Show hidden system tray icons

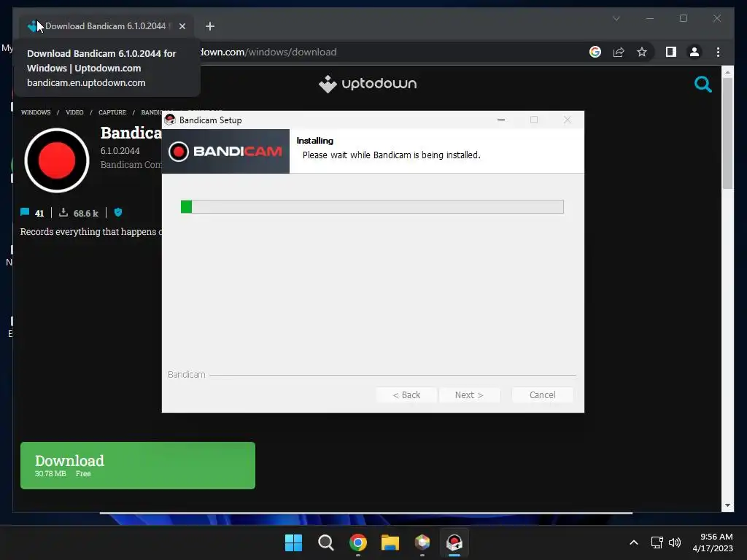click(x=634, y=542)
